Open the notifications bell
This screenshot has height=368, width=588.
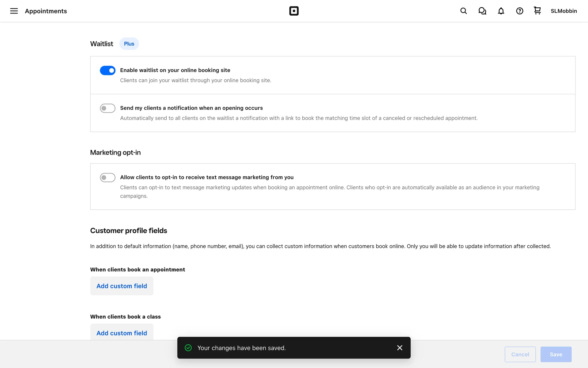tap(501, 11)
